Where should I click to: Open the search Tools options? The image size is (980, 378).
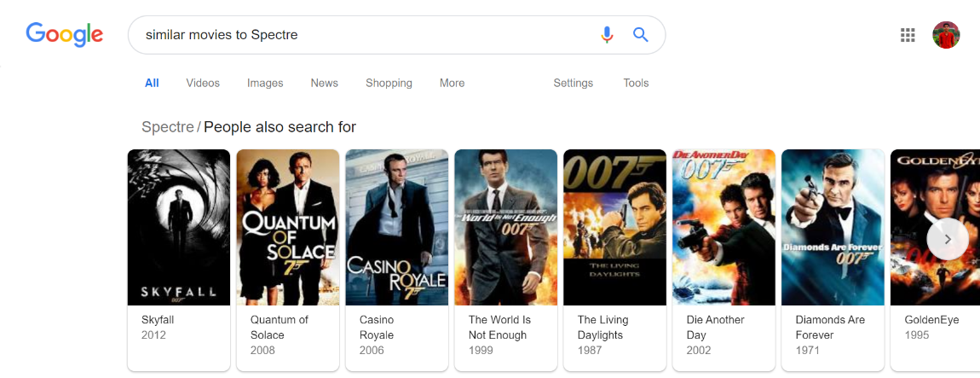[636, 83]
